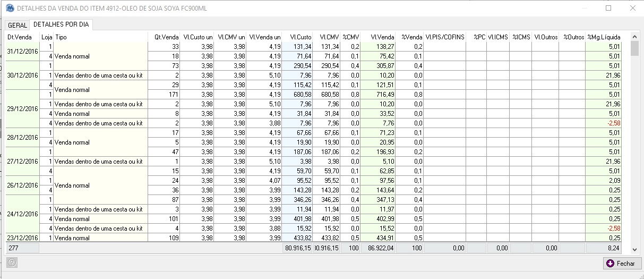Select the DETALHES POR DIA tab
Image resolution: width=644 pixels, height=279 pixels.
[x=61, y=24]
